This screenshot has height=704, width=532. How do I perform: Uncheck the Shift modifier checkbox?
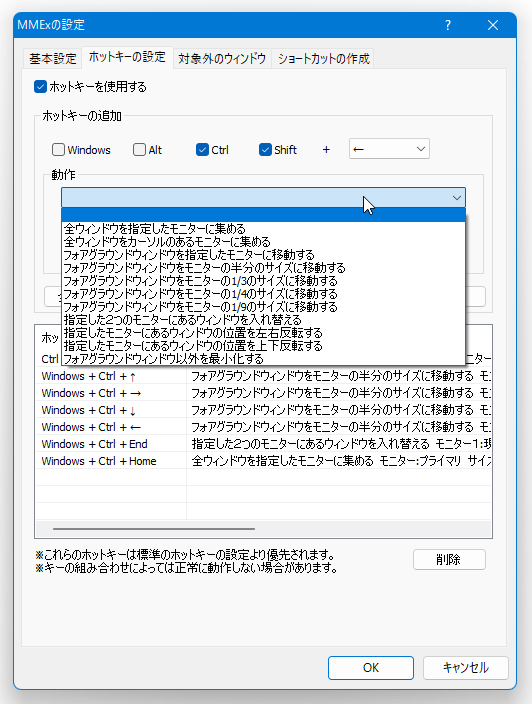(x=278, y=150)
